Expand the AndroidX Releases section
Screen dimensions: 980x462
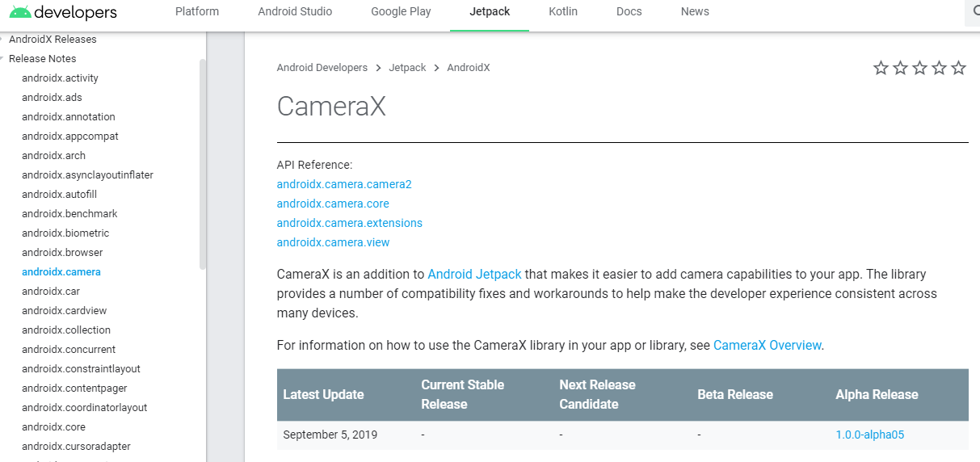pyautogui.click(x=2, y=40)
